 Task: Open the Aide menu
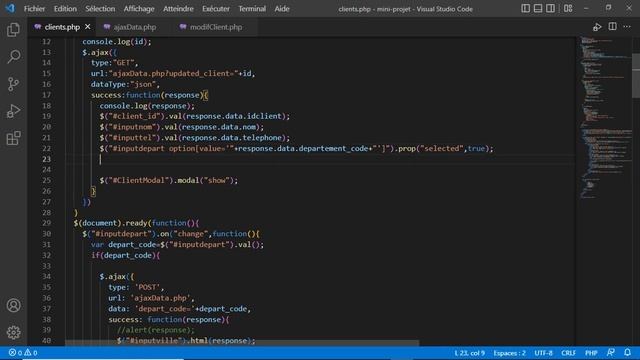click(x=282, y=9)
